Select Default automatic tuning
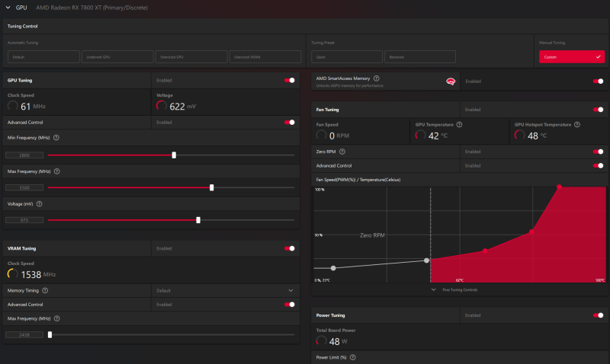Image resolution: width=610 pixels, height=364 pixels. (x=43, y=56)
